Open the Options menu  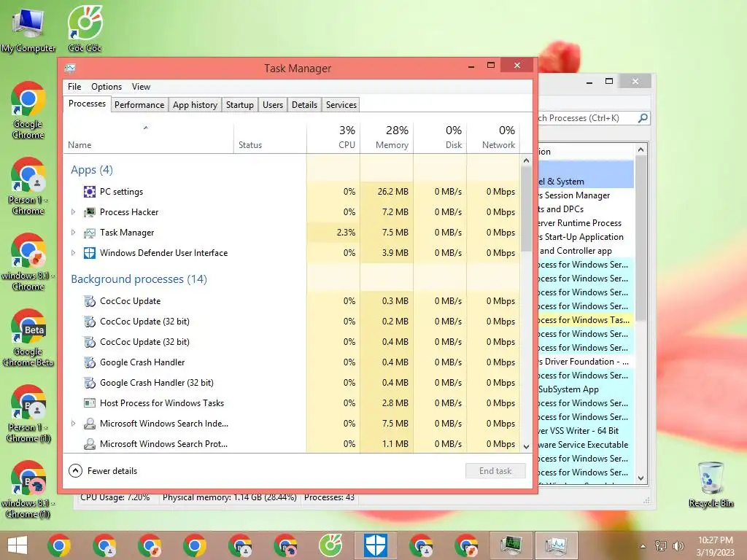pyautogui.click(x=107, y=87)
